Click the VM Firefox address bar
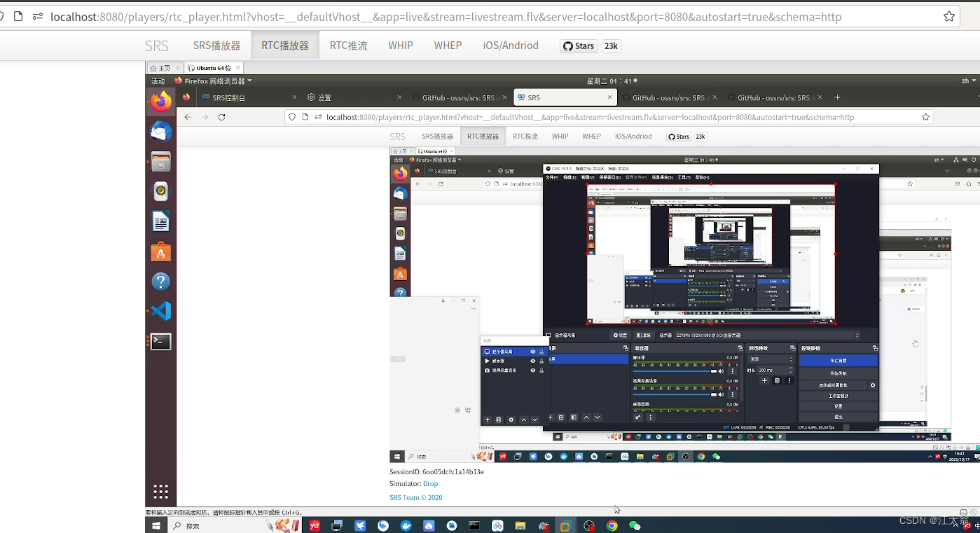This screenshot has width=980, height=533. 609,117
